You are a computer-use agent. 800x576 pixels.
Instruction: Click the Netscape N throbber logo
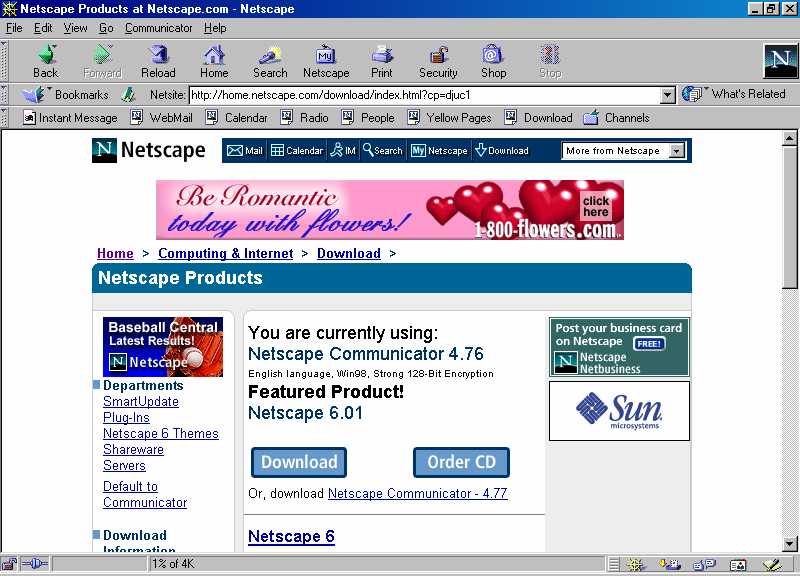780,61
